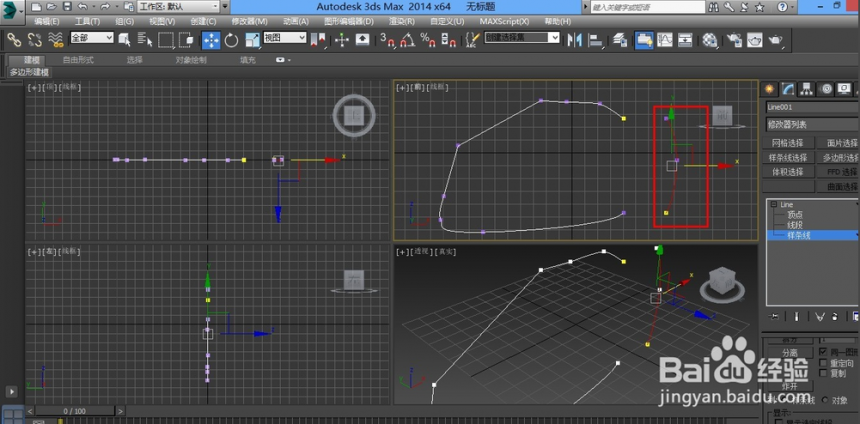This screenshot has height=424, width=860.
Task: Activate the Select and Move tool
Action: (x=211, y=40)
